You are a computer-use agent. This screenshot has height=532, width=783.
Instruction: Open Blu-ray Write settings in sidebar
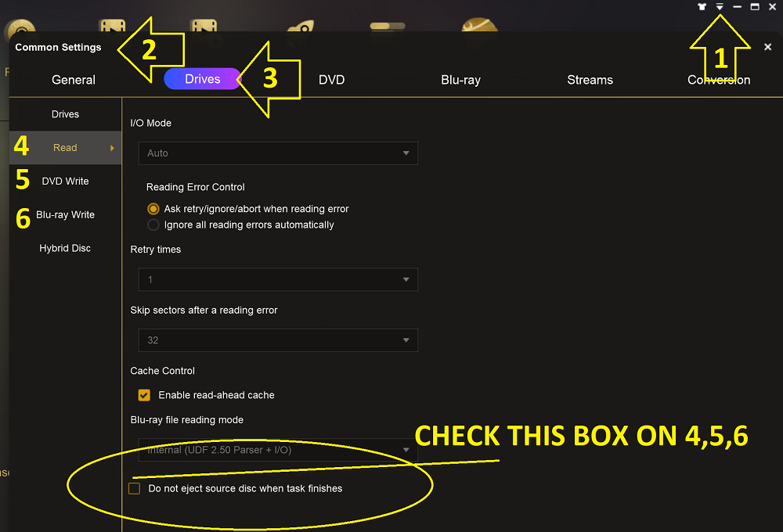point(66,214)
